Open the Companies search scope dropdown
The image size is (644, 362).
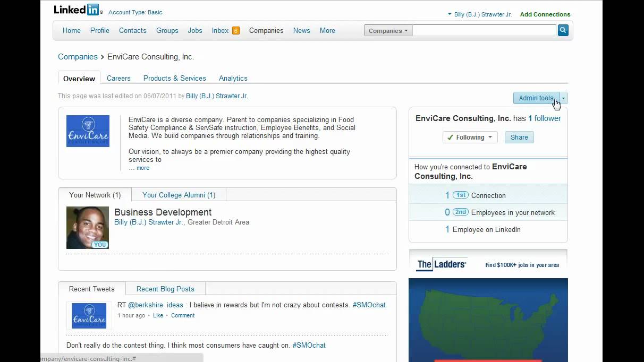pos(388,31)
